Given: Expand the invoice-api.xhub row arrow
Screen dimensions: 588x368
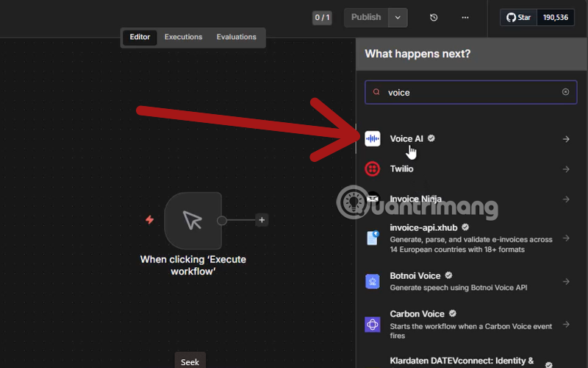Looking at the screenshot, I should pos(566,238).
